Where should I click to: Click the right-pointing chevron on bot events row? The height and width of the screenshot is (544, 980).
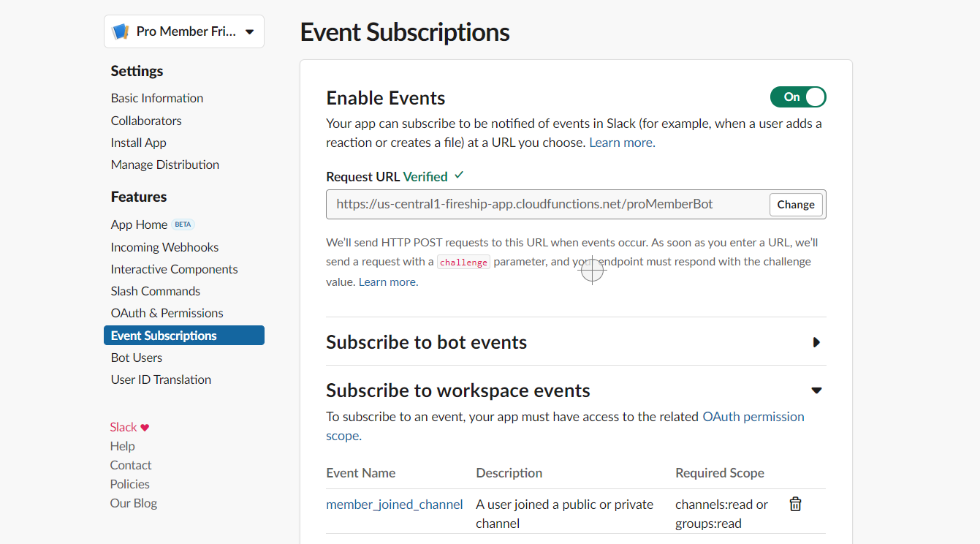(x=816, y=341)
